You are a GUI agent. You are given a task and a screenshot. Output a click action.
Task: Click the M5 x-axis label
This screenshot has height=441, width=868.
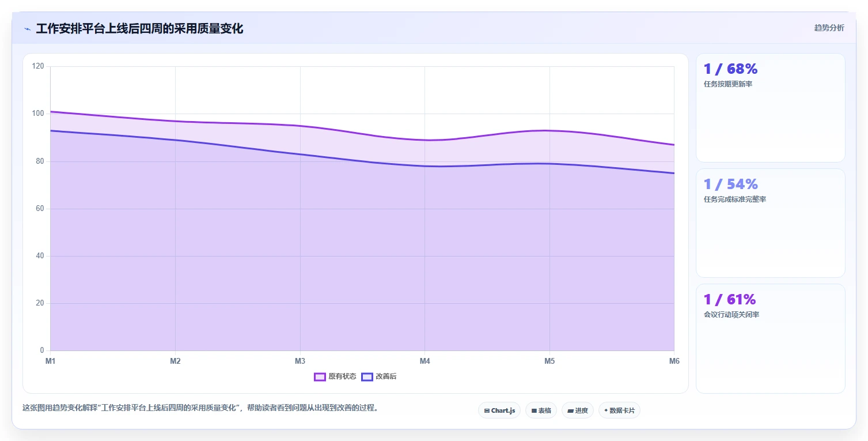point(549,361)
